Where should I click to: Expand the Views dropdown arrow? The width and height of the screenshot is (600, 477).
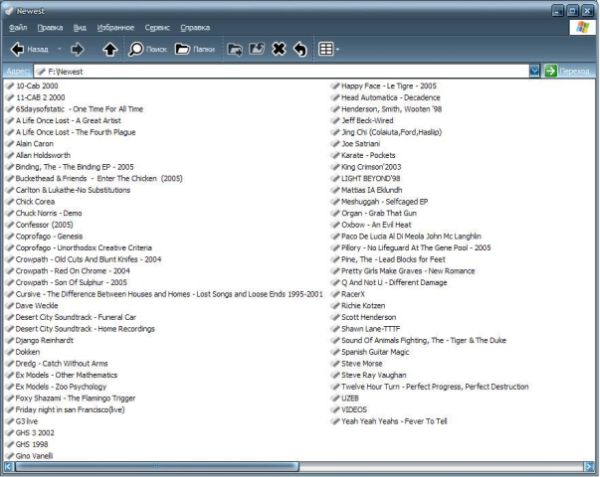pyautogui.click(x=337, y=49)
